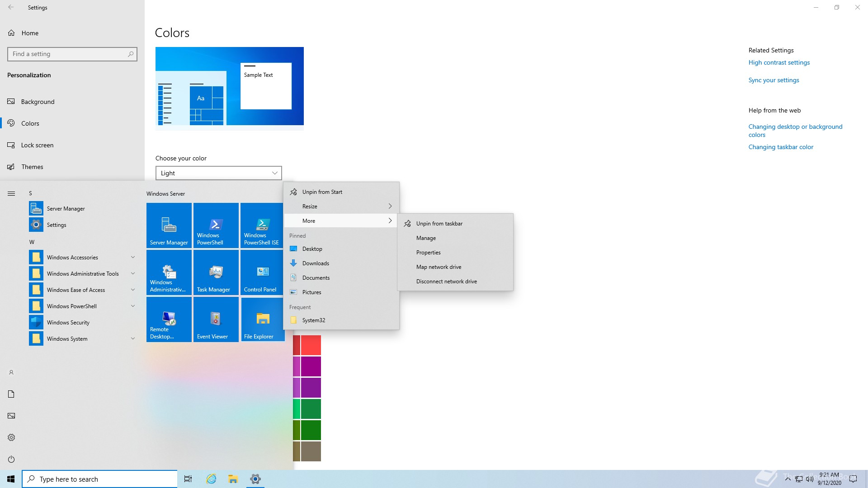Open the Choose your color dropdown

[x=219, y=173]
